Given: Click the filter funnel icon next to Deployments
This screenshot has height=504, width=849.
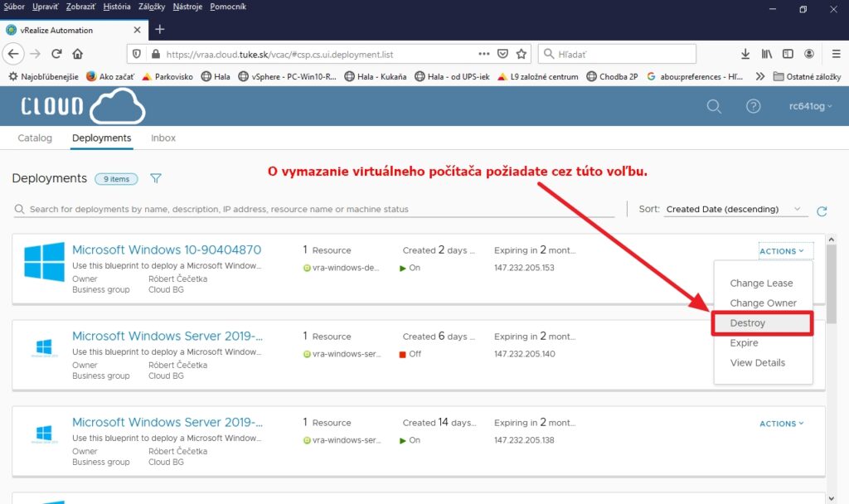Looking at the screenshot, I should pyautogui.click(x=156, y=178).
